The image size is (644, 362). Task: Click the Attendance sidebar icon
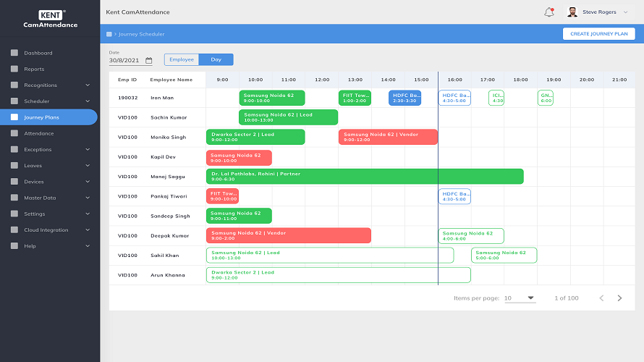pyautogui.click(x=14, y=133)
